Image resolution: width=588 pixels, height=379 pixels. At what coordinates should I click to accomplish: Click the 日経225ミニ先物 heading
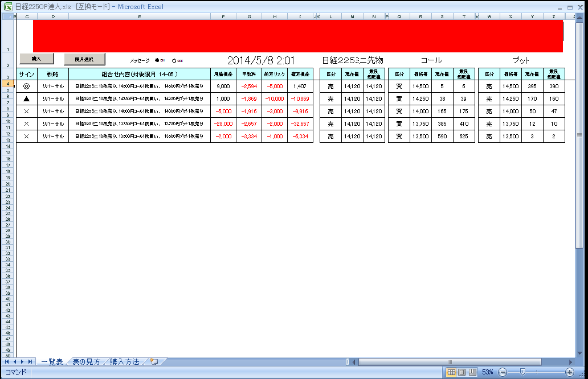(353, 60)
